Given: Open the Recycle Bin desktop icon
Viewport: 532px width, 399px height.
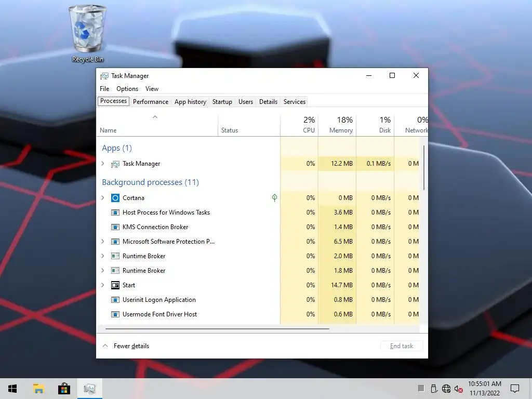Looking at the screenshot, I should point(87,33).
